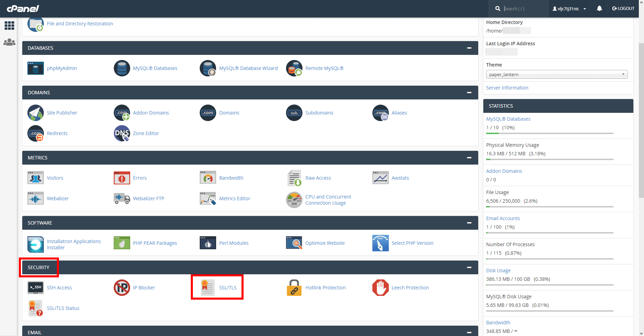Collapse the Domains section

click(469, 93)
